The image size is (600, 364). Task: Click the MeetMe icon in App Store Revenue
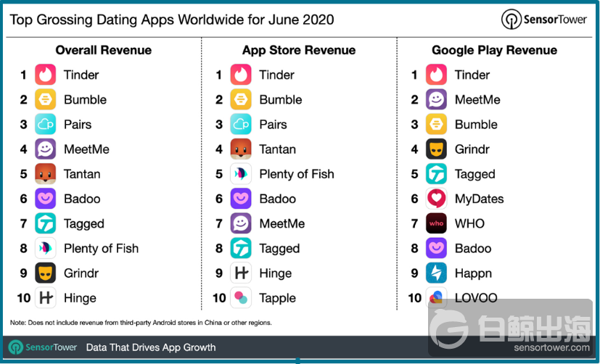241,223
